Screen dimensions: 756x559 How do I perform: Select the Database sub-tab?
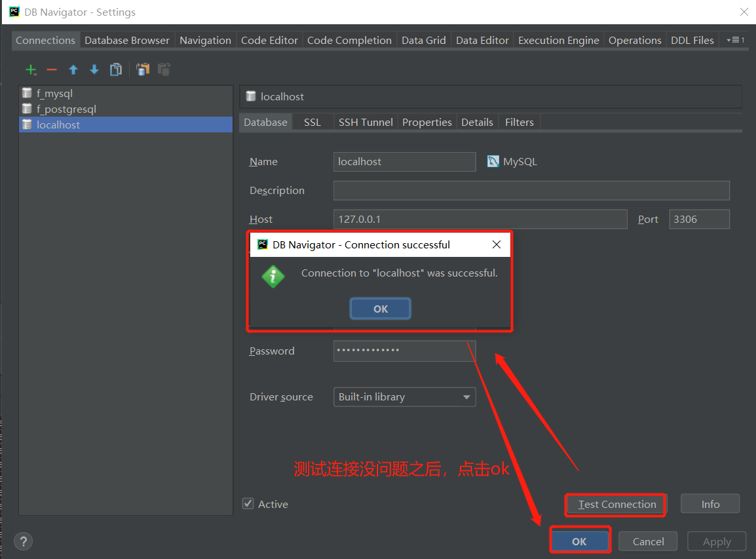(x=266, y=122)
